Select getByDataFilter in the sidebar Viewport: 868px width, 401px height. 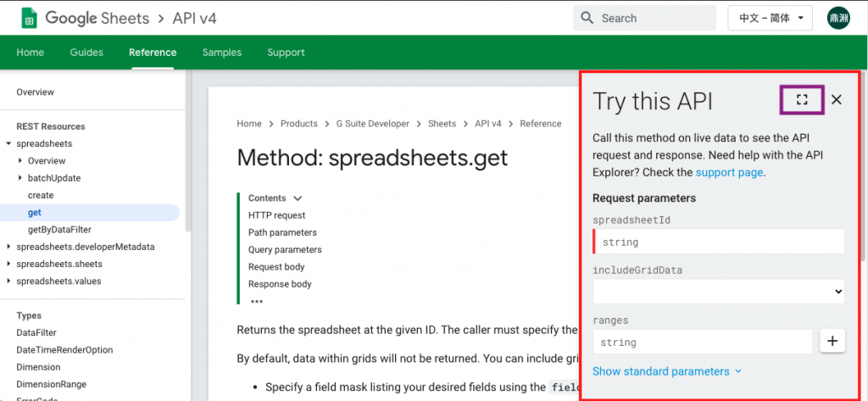[x=59, y=229]
